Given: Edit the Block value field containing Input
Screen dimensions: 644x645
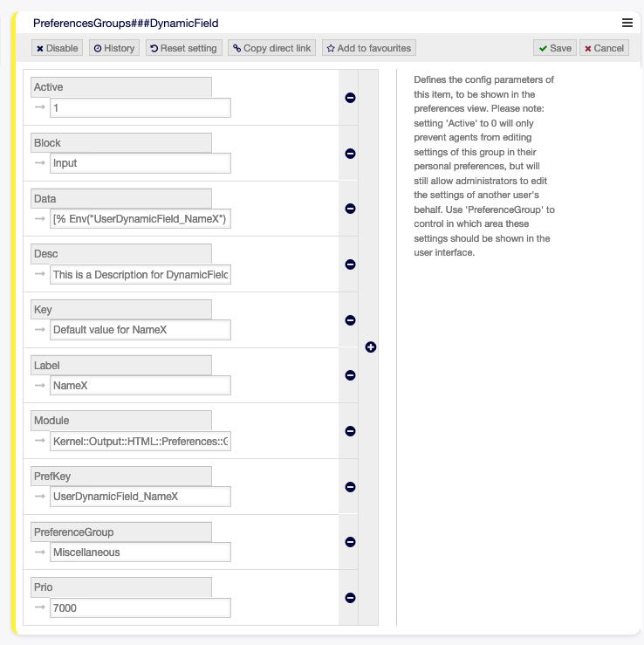Looking at the screenshot, I should [140, 163].
